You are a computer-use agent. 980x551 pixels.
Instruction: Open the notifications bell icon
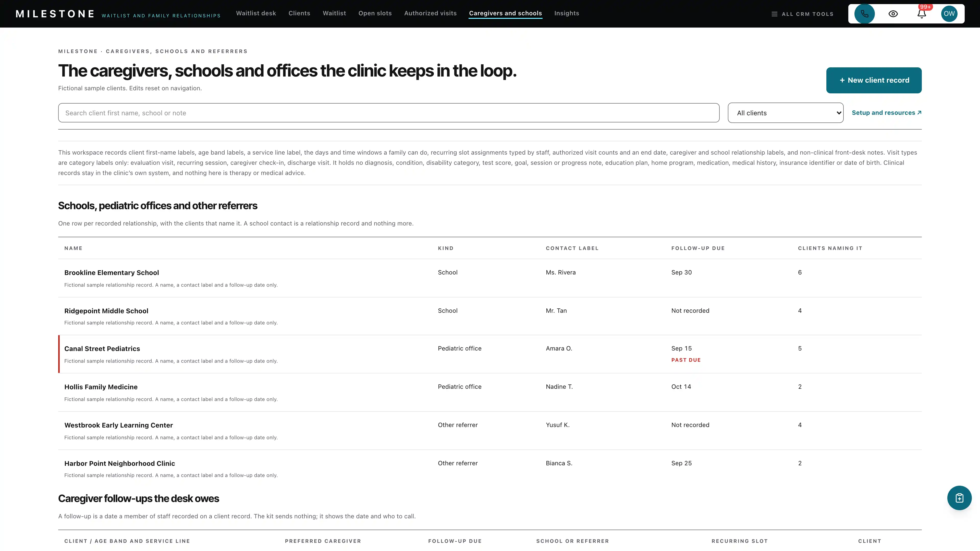[x=921, y=14]
